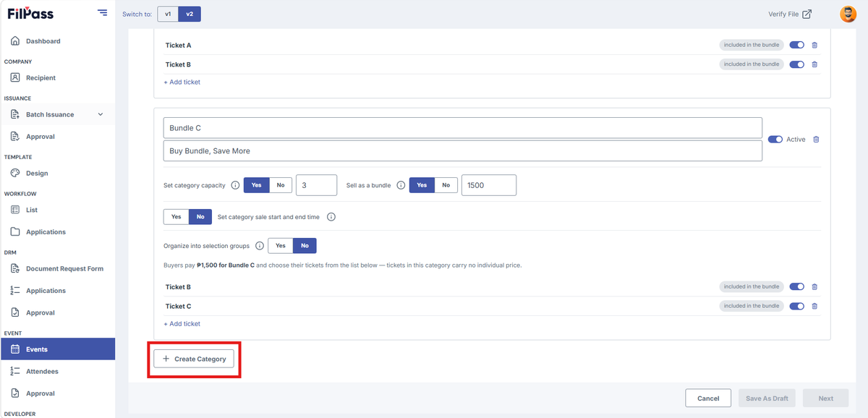Open the user profile avatar
Image resolution: width=868 pixels, height=418 pixels.
[x=848, y=14]
